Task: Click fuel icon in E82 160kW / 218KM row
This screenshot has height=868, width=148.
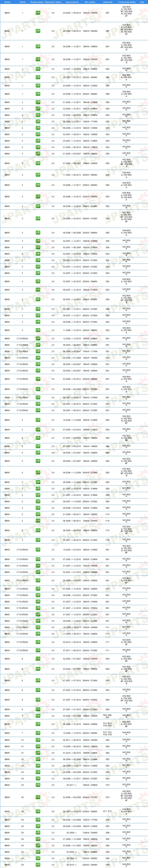Action: [x=38, y=69]
